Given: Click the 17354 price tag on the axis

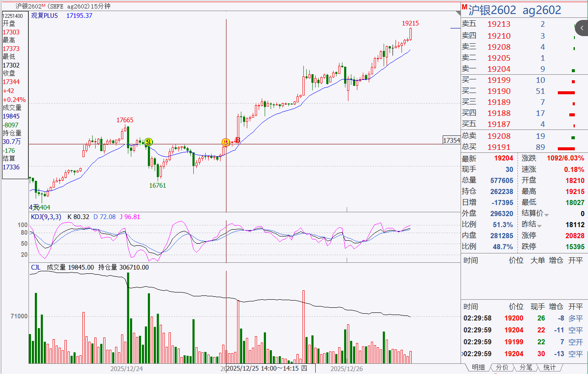Looking at the screenshot, I should coord(451,140).
